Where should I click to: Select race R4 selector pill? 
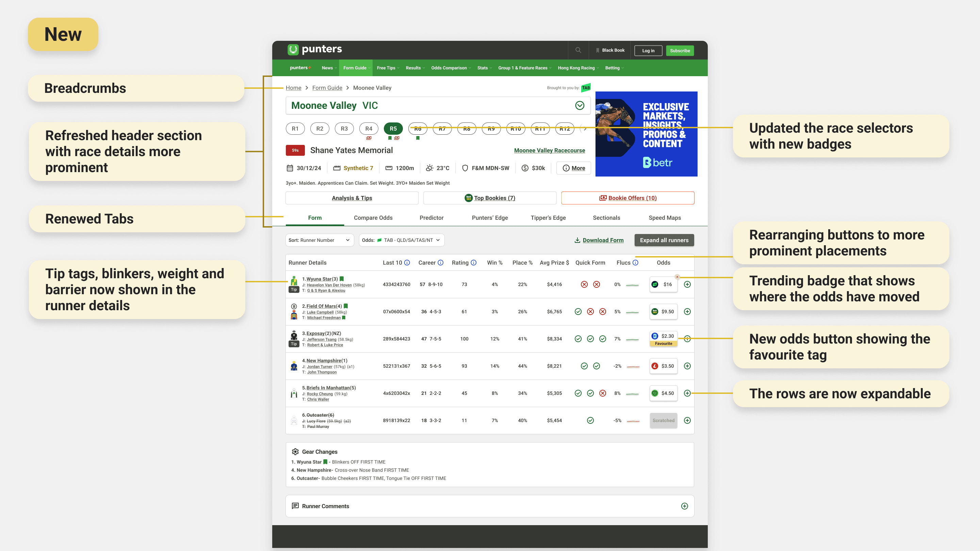(x=369, y=129)
